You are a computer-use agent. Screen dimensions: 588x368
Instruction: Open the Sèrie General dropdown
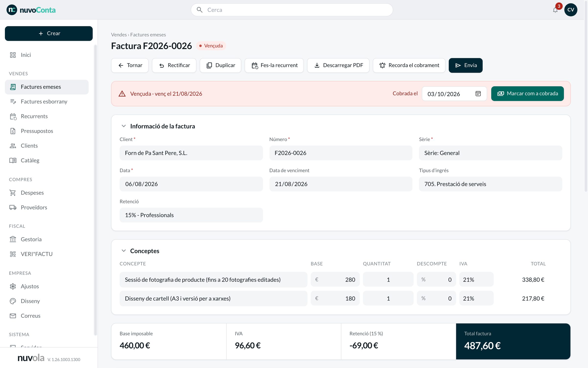pyautogui.click(x=490, y=153)
